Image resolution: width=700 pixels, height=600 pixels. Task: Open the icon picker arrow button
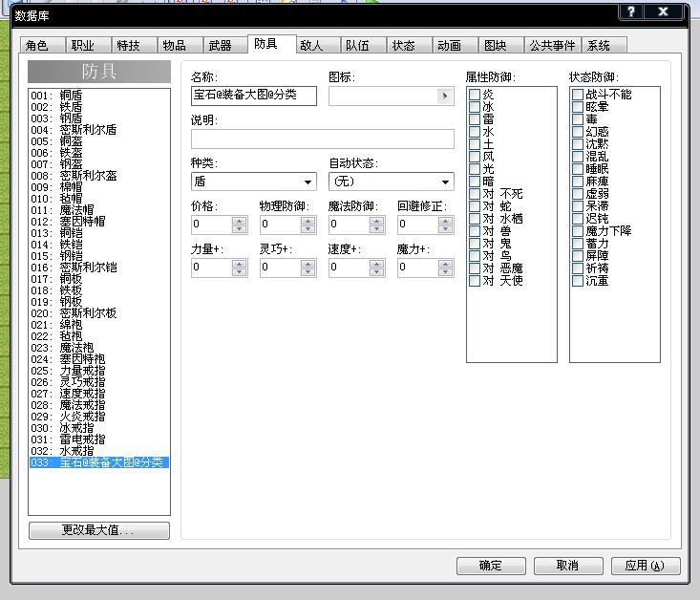(x=445, y=96)
